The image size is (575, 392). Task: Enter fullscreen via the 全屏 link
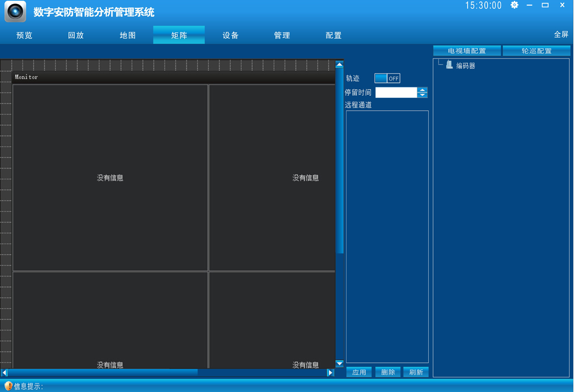point(561,34)
